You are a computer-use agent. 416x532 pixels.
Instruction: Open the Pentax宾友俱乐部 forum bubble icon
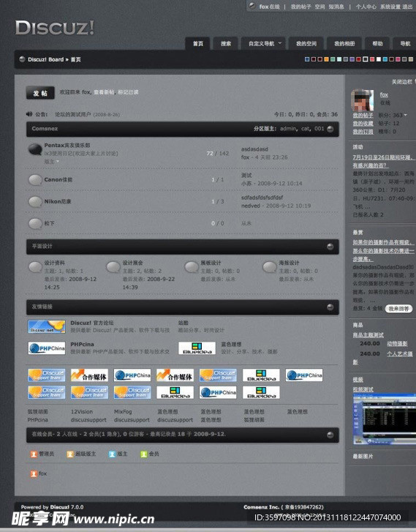(35, 149)
